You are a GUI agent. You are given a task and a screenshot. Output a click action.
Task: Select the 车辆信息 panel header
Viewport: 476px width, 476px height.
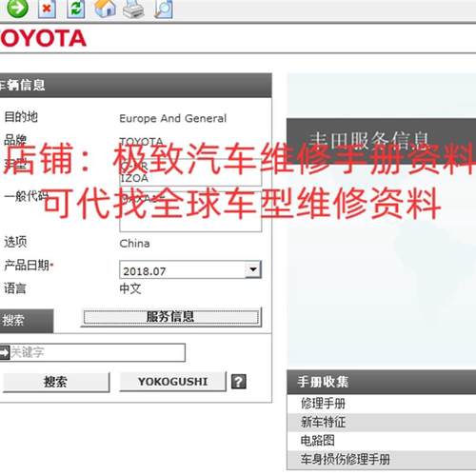[135, 86]
